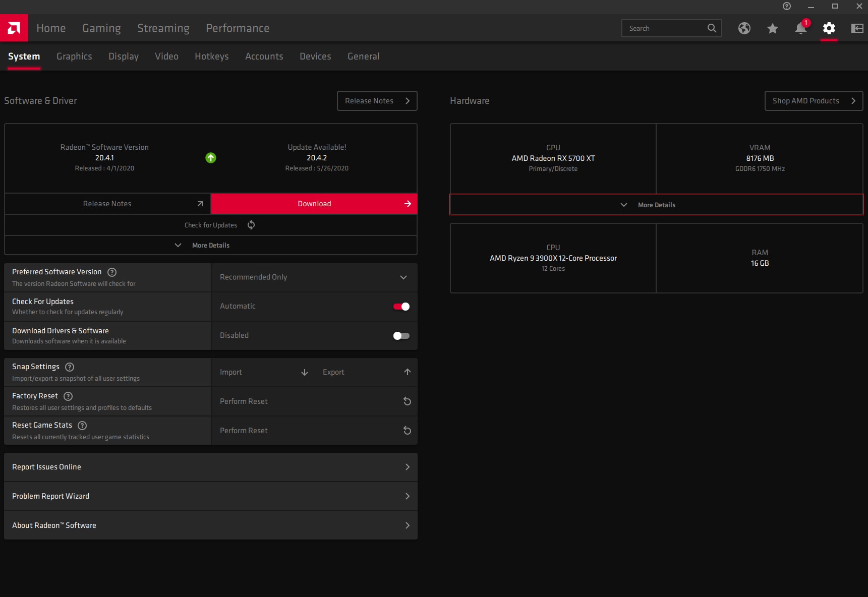868x597 pixels.
Task: Toggle the sidebar panel icon
Action: click(857, 28)
